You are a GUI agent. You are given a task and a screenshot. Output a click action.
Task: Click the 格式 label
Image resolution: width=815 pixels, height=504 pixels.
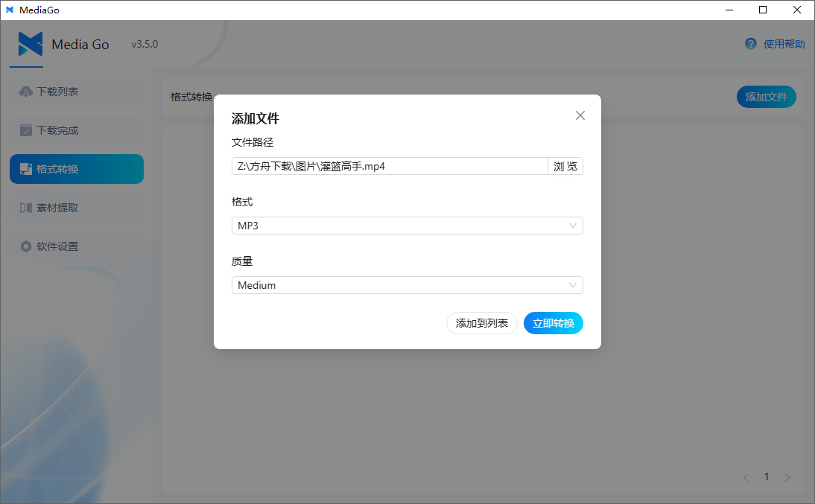coord(242,202)
